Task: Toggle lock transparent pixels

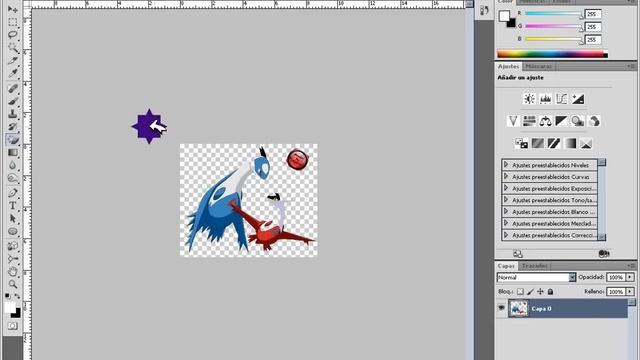Action: point(520,291)
